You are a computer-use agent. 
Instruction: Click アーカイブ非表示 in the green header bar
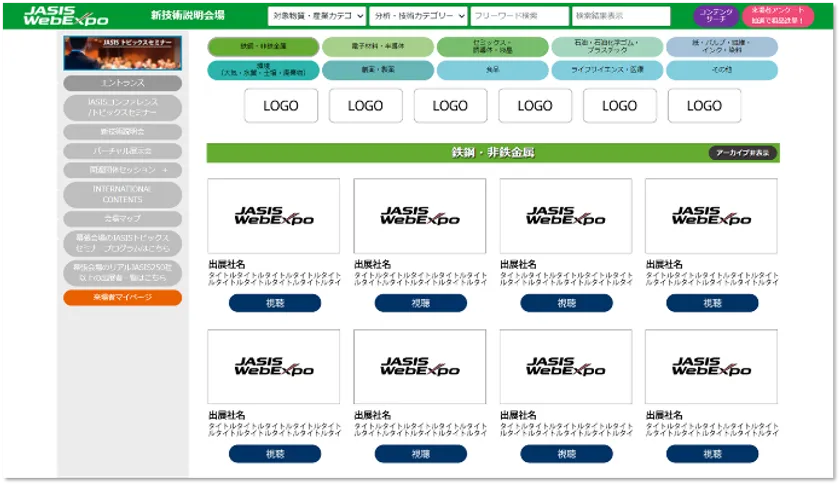coord(742,153)
